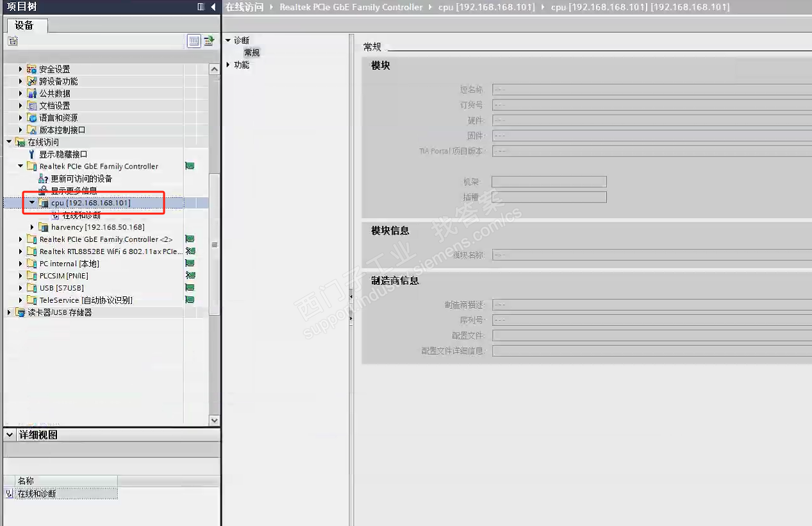Click status icon for USB [S7USB] row
Viewport: 812px width, 526px height.
[x=190, y=288]
